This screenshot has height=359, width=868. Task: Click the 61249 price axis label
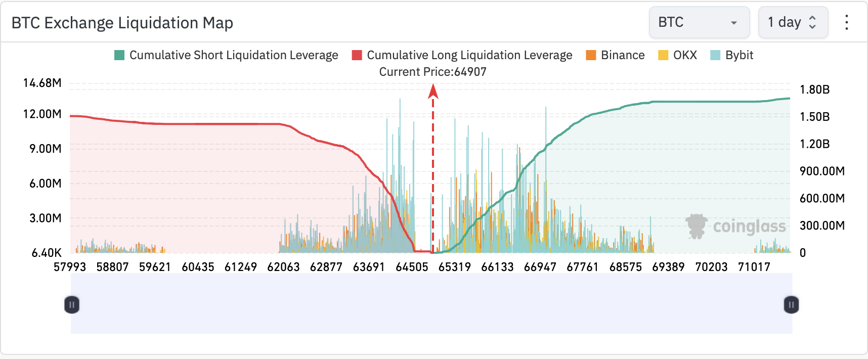[241, 267]
